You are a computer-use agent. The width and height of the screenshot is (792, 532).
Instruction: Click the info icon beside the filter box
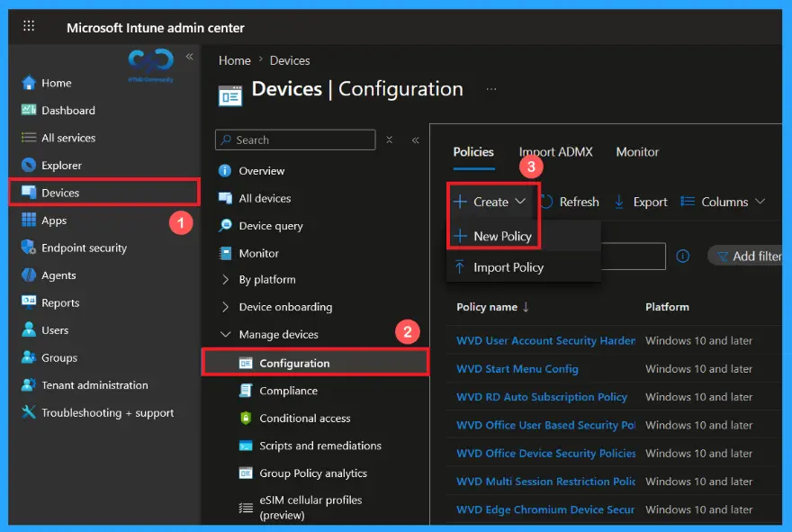pyautogui.click(x=682, y=257)
